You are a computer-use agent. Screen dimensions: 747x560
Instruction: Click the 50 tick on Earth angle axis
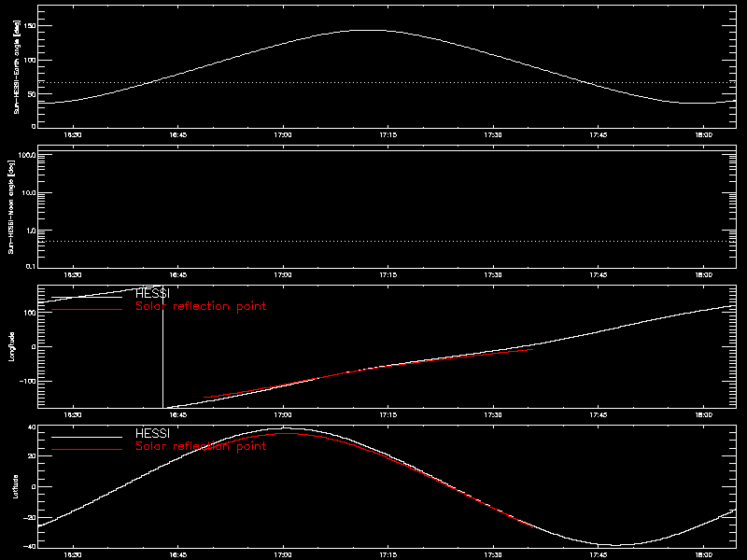point(31,94)
